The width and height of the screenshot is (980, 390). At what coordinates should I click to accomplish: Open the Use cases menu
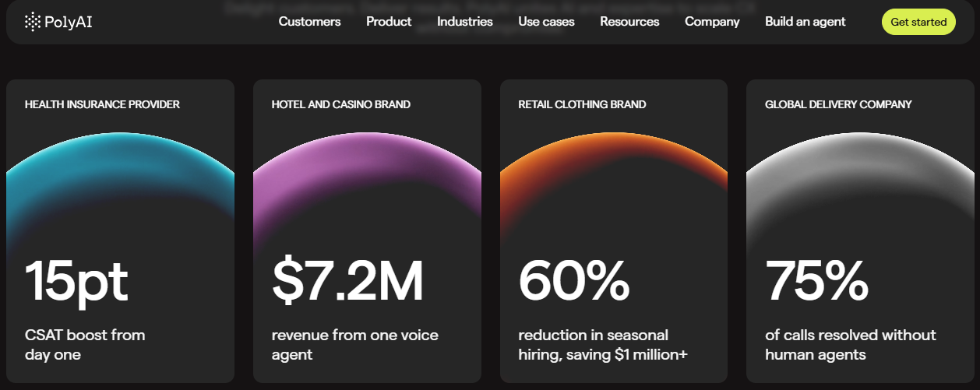pos(546,22)
